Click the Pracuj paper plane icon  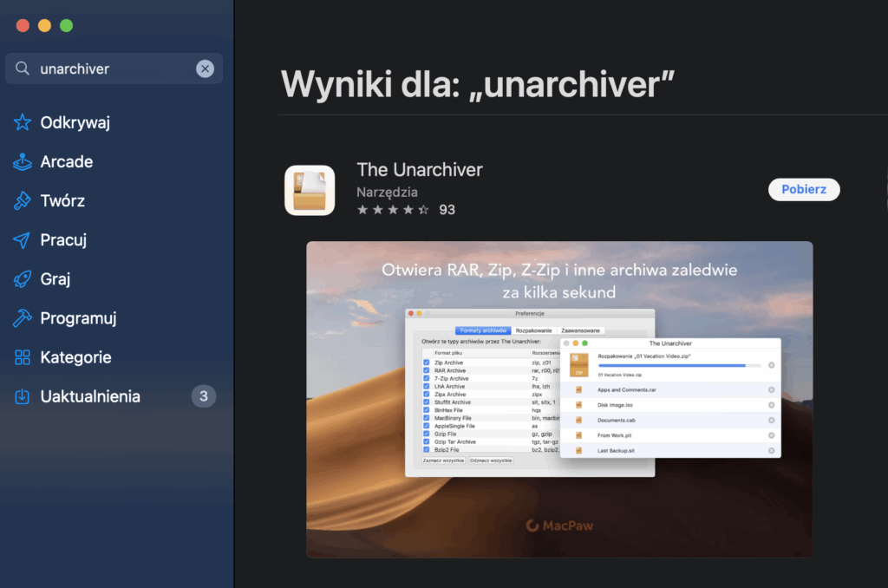click(23, 240)
